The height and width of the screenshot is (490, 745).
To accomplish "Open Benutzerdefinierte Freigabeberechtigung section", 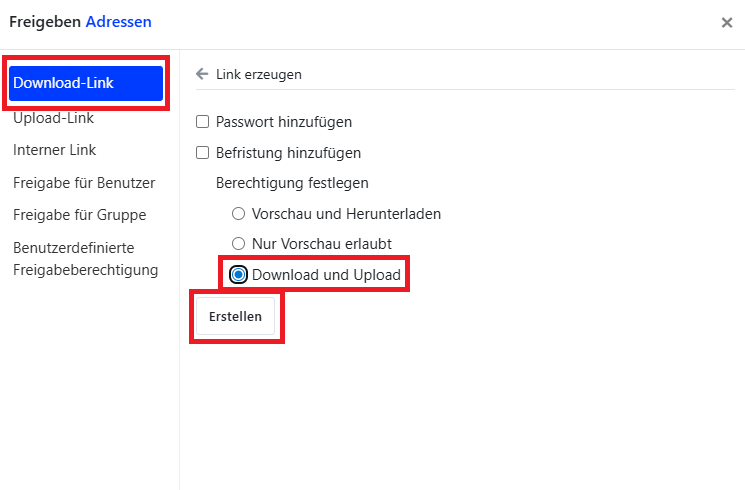I will pyautogui.click(x=86, y=259).
